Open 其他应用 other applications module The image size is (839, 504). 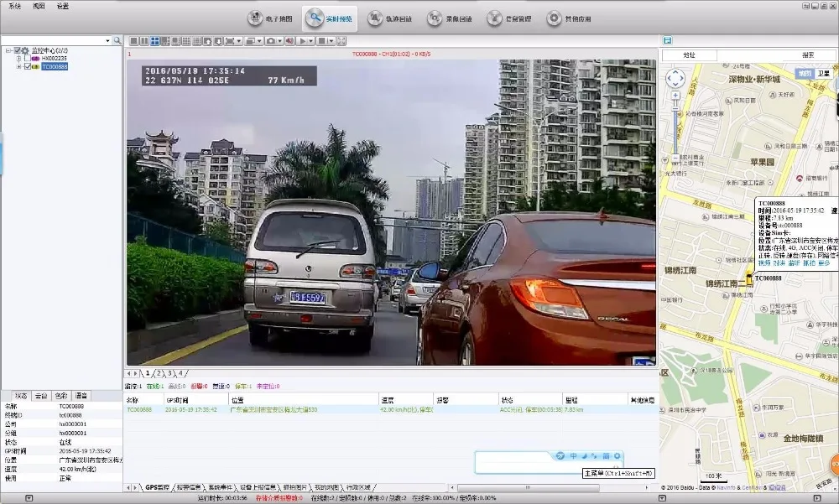click(x=570, y=18)
